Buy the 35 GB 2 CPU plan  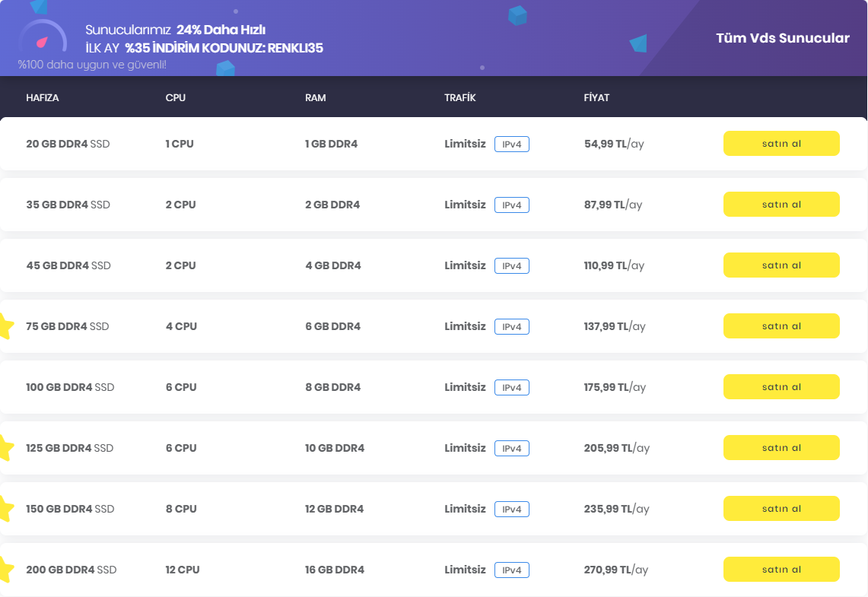[781, 205]
